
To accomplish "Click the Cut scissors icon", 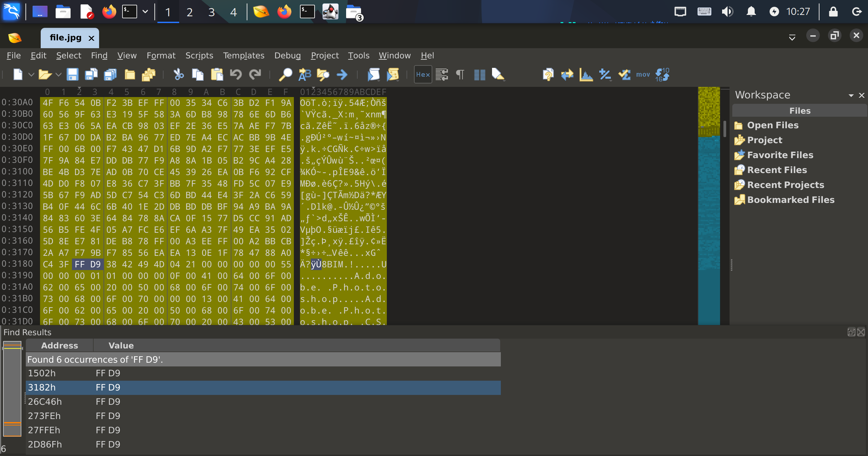I will click(178, 74).
